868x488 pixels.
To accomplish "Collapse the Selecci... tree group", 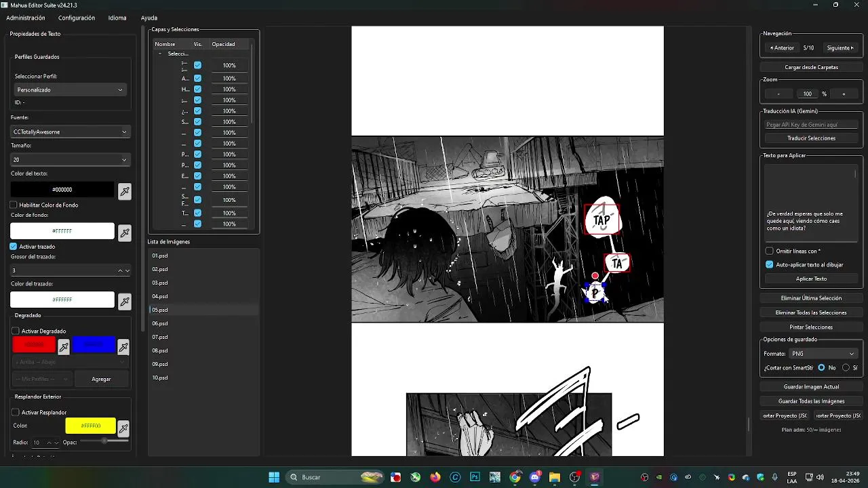I will tap(160, 54).
